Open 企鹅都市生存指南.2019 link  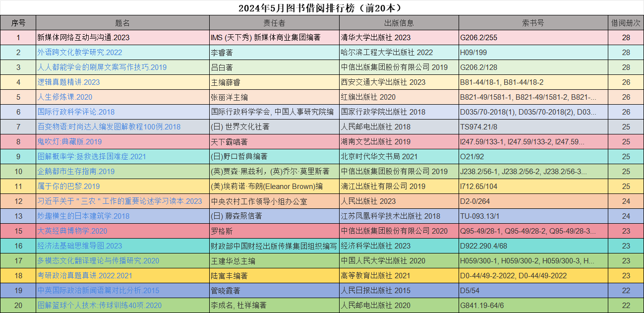pos(76,172)
